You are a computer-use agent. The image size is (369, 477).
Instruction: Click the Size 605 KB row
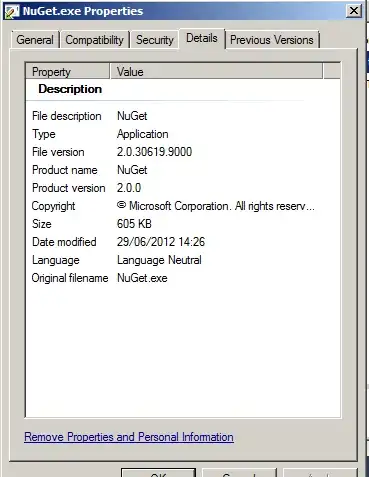coord(183,224)
